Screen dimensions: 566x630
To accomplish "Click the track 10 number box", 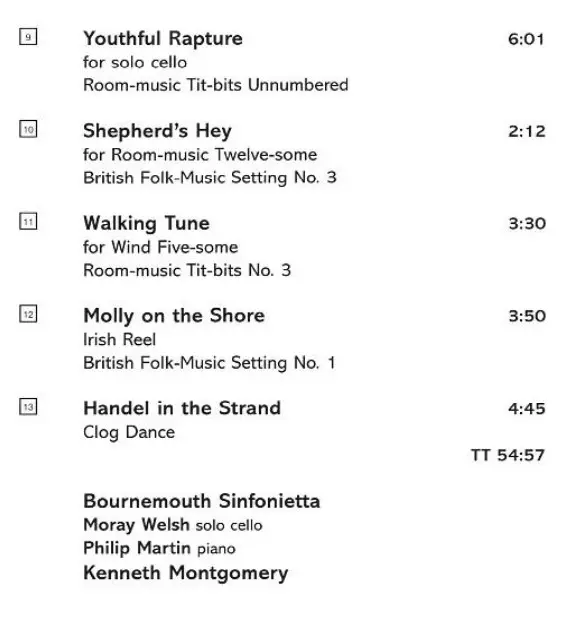I will point(28,129).
